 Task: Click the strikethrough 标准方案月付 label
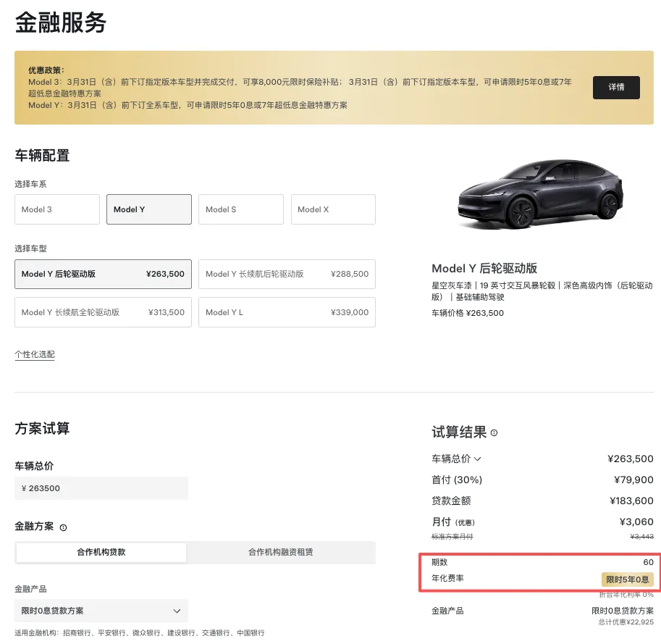[x=452, y=537]
